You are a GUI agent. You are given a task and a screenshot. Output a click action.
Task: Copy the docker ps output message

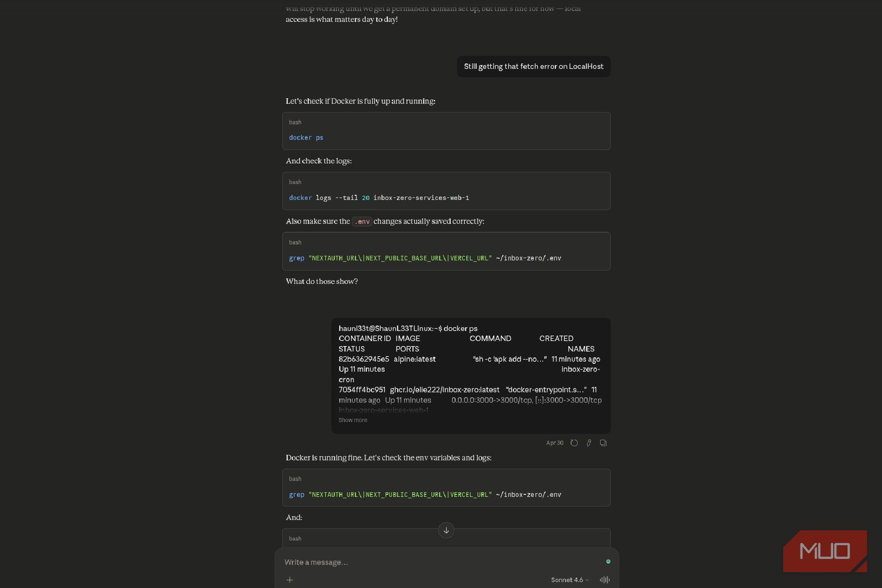pos(603,443)
